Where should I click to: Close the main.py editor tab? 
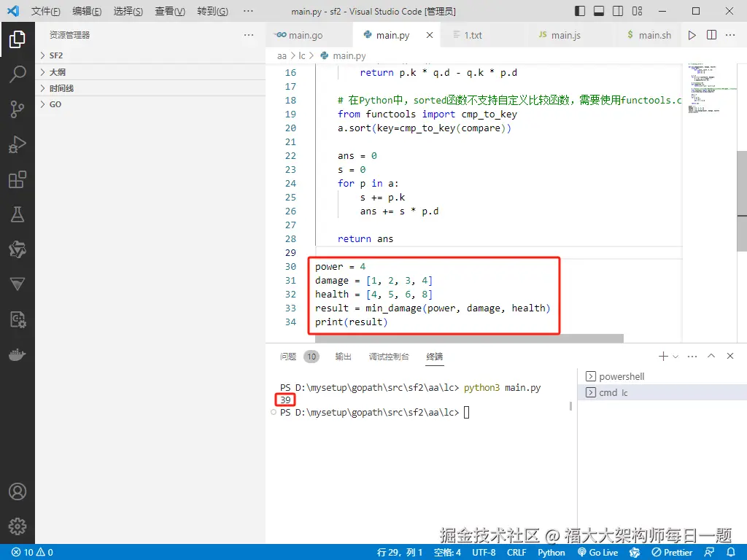pyautogui.click(x=429, y=35)
